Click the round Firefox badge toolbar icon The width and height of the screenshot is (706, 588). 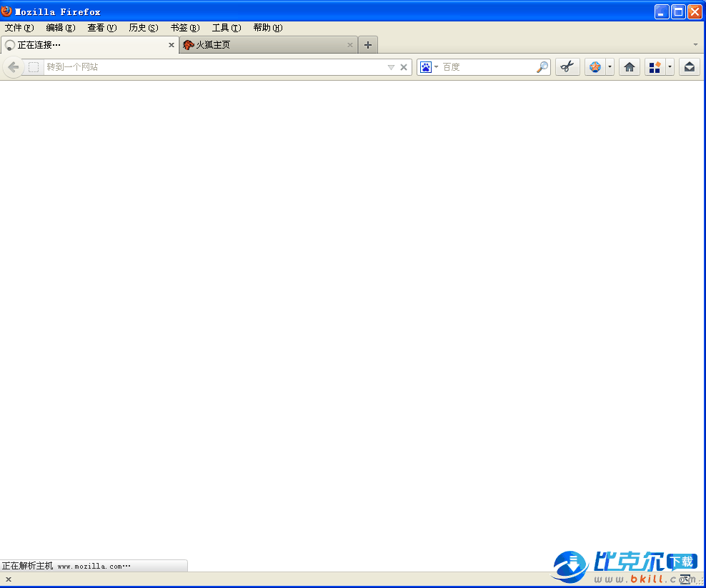[x=595, y=67]
